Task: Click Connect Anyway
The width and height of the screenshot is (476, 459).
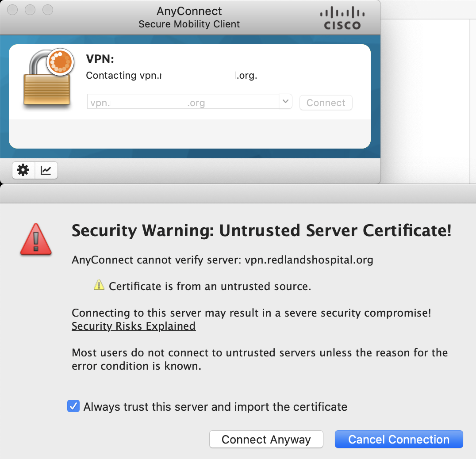Action: pos(266,439)
